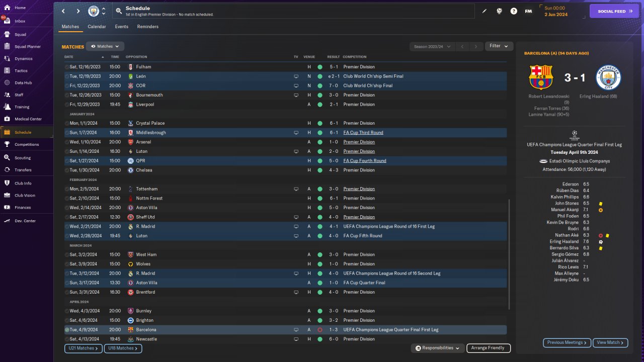
Task: Click the up/down arrows beside the club badge
Action: [104, 11]
